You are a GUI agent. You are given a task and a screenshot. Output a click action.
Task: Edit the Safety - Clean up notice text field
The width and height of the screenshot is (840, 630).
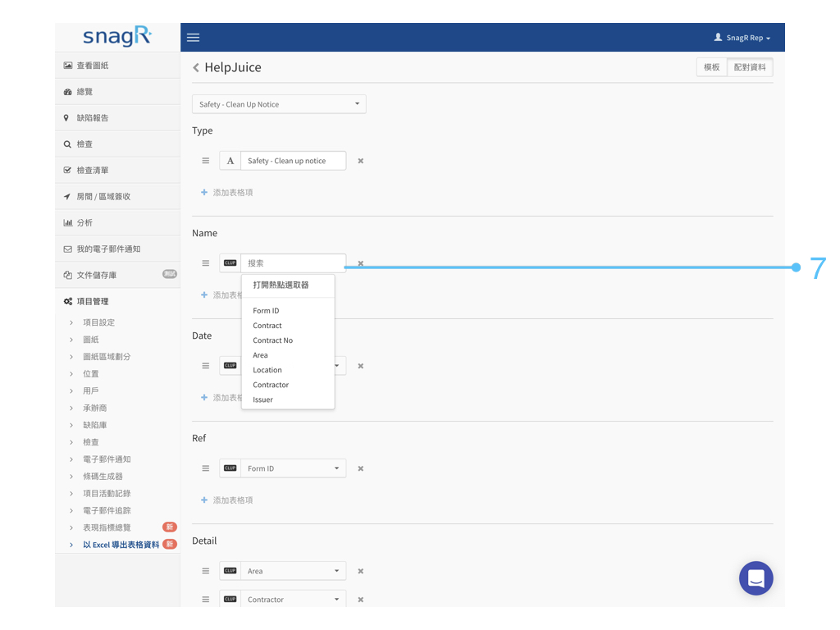point(294,161)
